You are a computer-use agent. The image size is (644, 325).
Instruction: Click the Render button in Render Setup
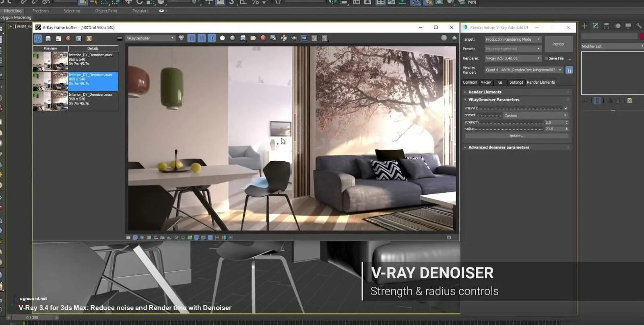pyautogui.click(x=558, y=44)
